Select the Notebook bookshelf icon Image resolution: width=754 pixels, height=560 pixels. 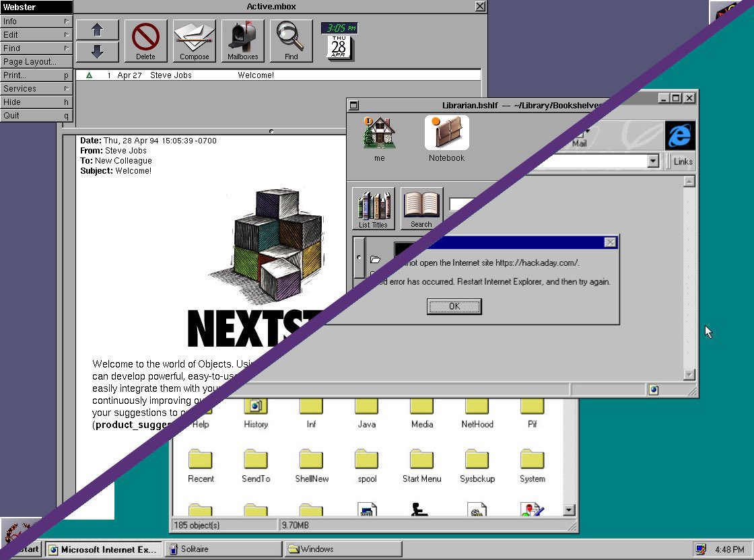446,133
